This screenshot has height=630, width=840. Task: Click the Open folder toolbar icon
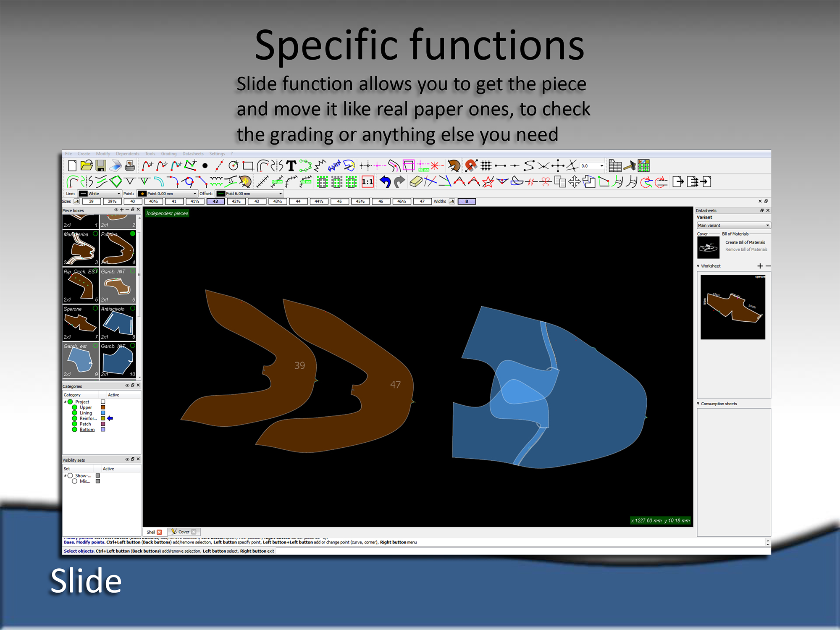click(x=87, y=165)
